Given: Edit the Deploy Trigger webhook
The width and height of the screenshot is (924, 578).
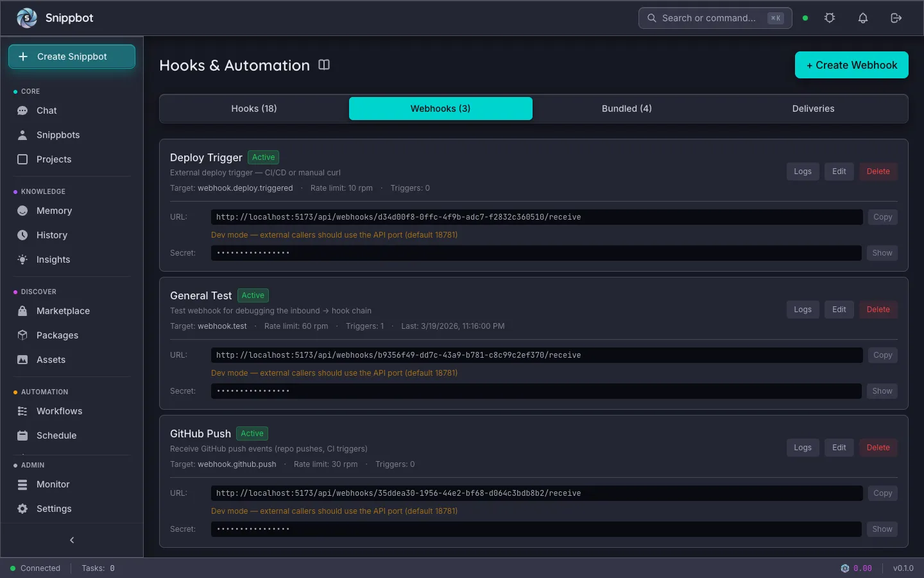Looking at the screenshot, I should click(839, 171).
